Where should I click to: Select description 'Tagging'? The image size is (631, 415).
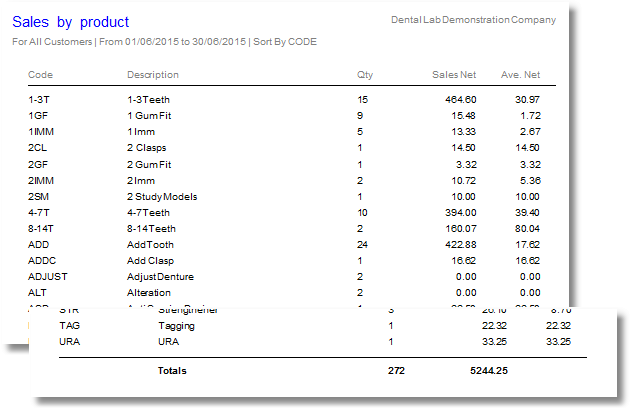tap(176, 326)
